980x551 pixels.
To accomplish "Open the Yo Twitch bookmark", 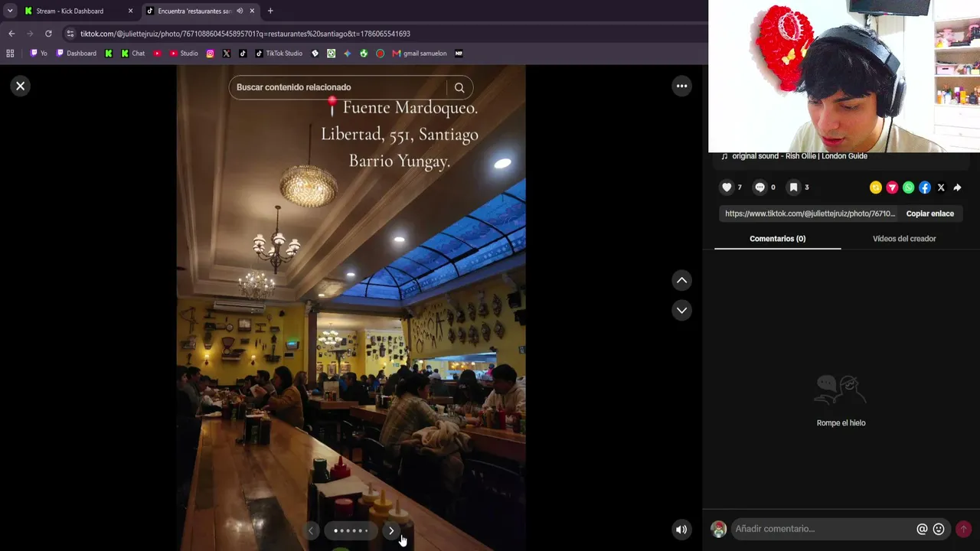I will click(39, 54).
